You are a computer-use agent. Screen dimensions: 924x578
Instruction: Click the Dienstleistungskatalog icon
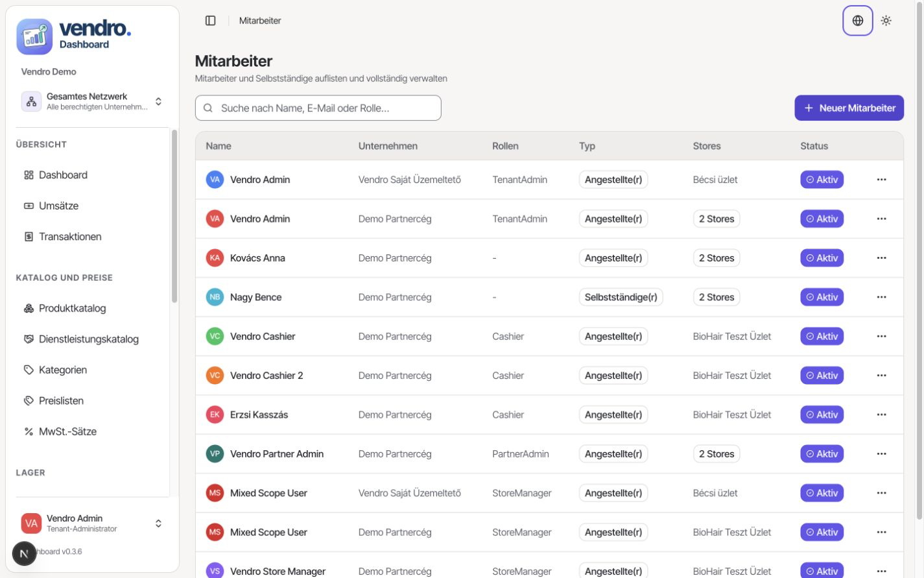coord(29,339)
